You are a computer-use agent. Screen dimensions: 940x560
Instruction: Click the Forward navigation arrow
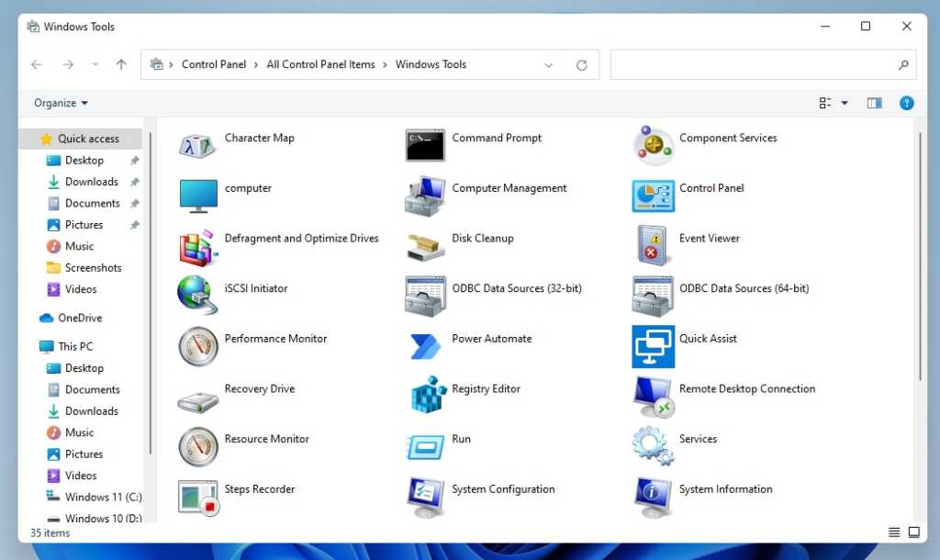pos(68,64)
